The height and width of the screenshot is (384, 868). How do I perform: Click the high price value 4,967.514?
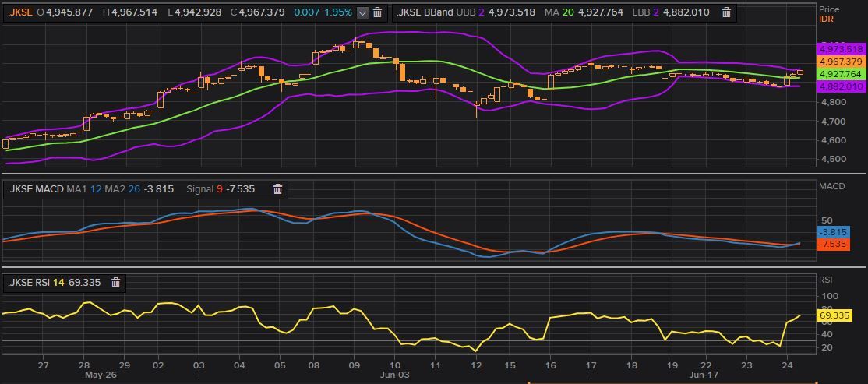134,12
